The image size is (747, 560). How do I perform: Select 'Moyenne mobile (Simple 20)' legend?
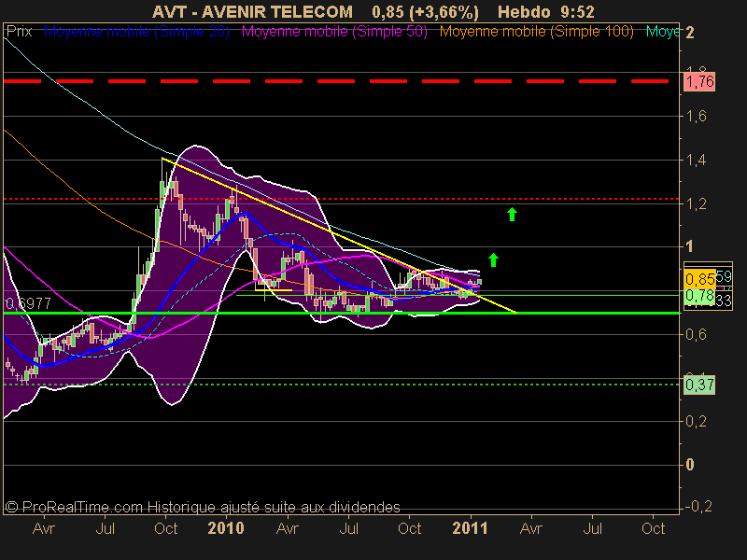click(x=136, y=32)
